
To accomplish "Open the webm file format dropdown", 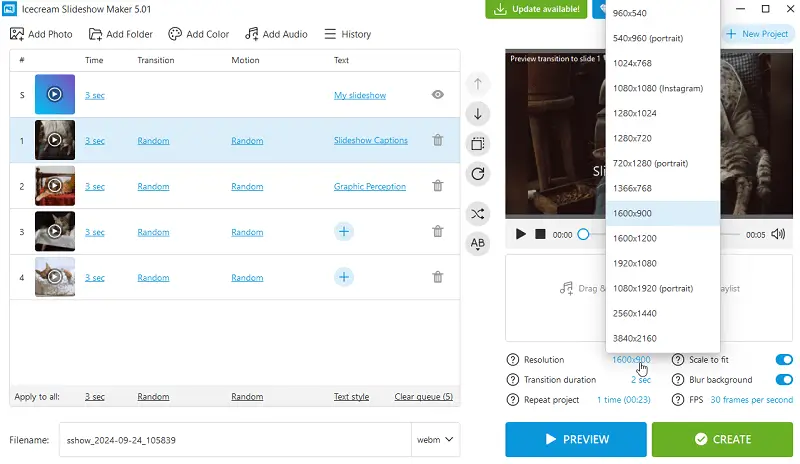I will click(x=435, y=439).
